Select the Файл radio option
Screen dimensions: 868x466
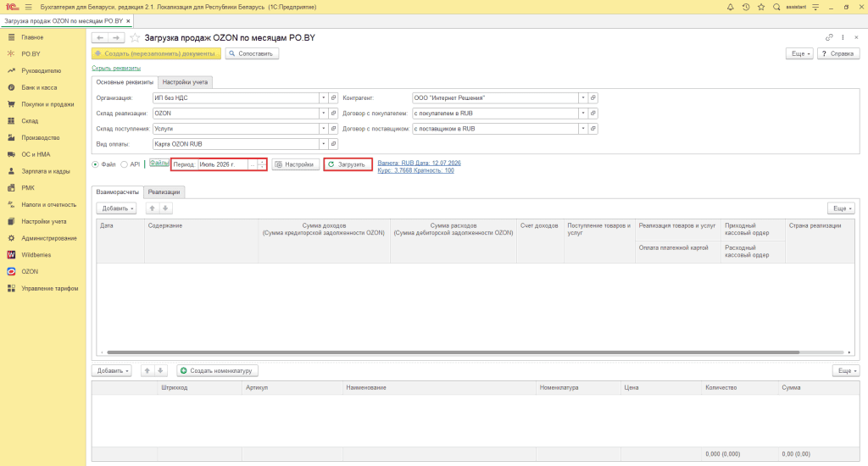(95, 164)
